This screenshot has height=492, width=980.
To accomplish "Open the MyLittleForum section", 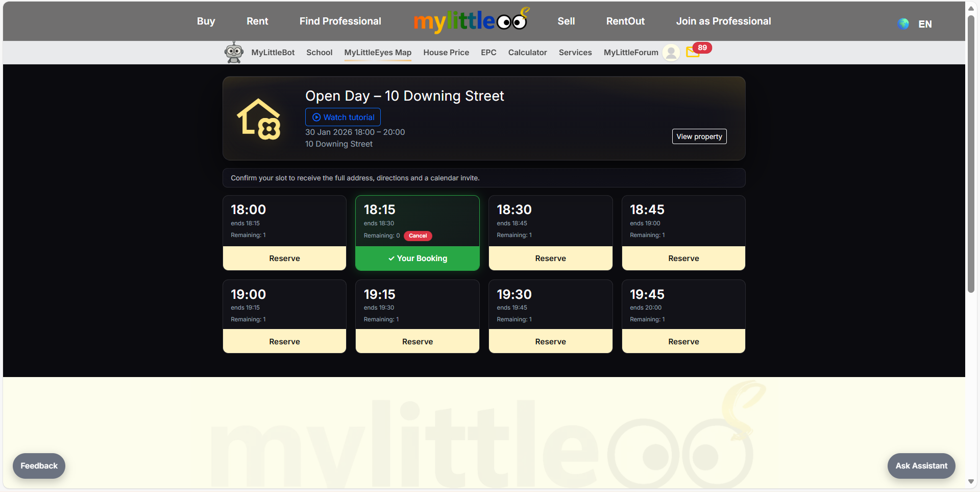I will click(x=630, y=52).
